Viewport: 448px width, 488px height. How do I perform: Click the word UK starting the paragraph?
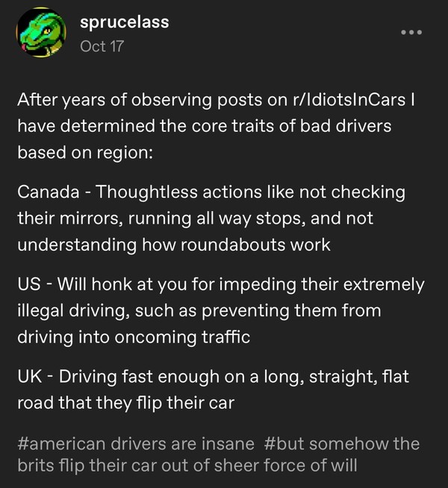click(30, 377)
